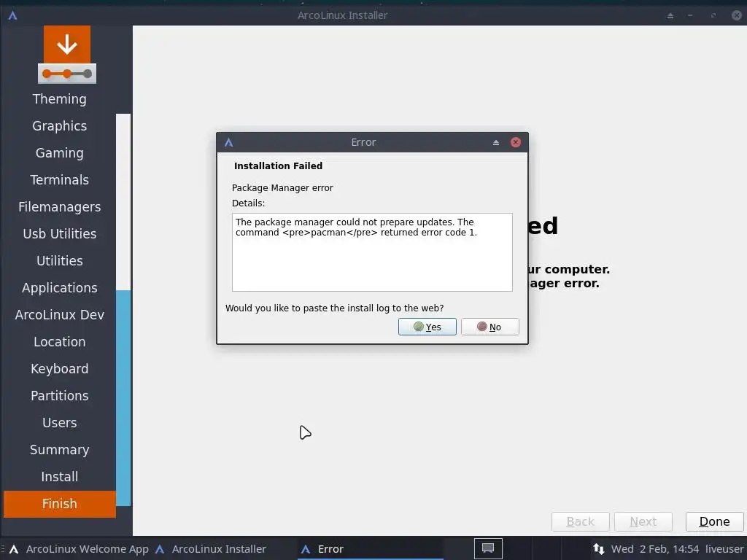Maximize the ArcoLinux Installer window
The height and width of the screenshot is (560, 747).
pyautogui.click(x=713, y=15)
